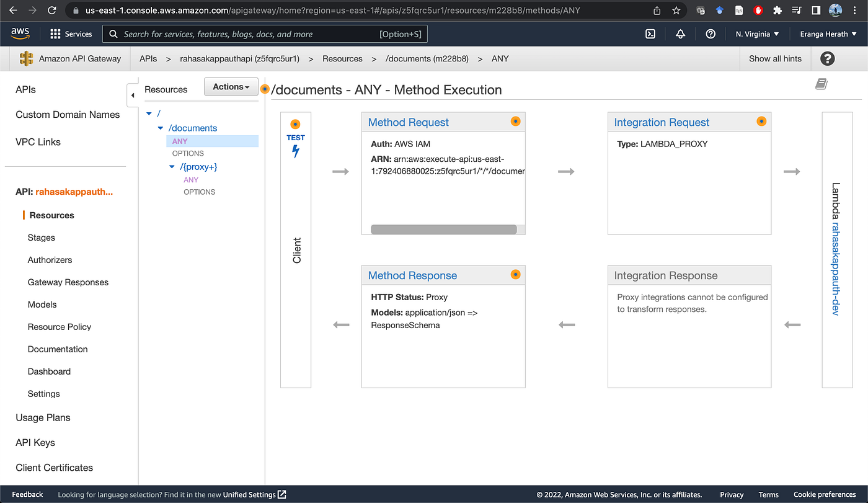The image size is (868, 503).
Task: Focus the AWS services search field
Action: (x=265, y=34)
